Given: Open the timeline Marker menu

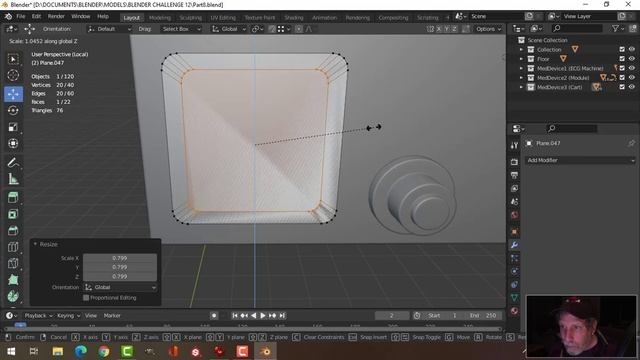Looking at the screenshot, I should pos(112,316).
